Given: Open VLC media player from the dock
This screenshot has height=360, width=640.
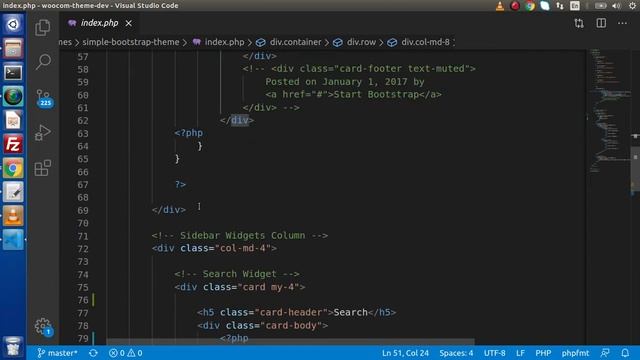Looking at the screenshot, I should (x=13, y=216).
